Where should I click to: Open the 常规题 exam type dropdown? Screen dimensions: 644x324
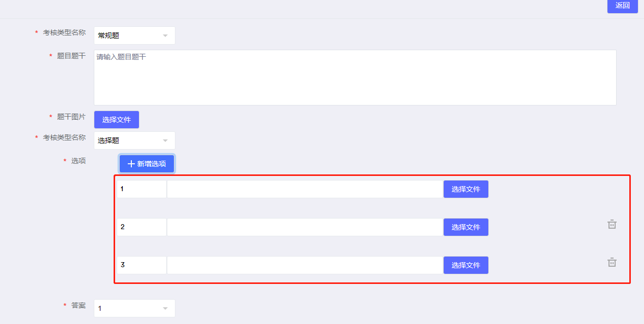pos(134,35)
